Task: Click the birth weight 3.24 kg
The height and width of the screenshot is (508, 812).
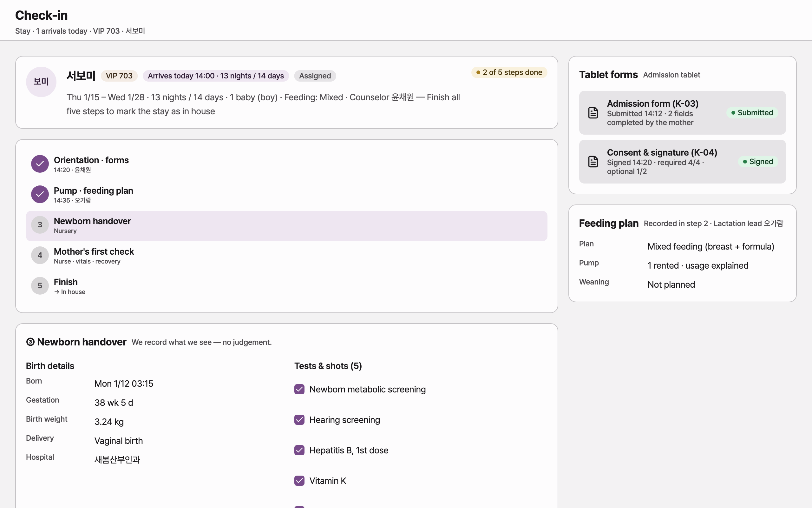Action: pos(109,422)
